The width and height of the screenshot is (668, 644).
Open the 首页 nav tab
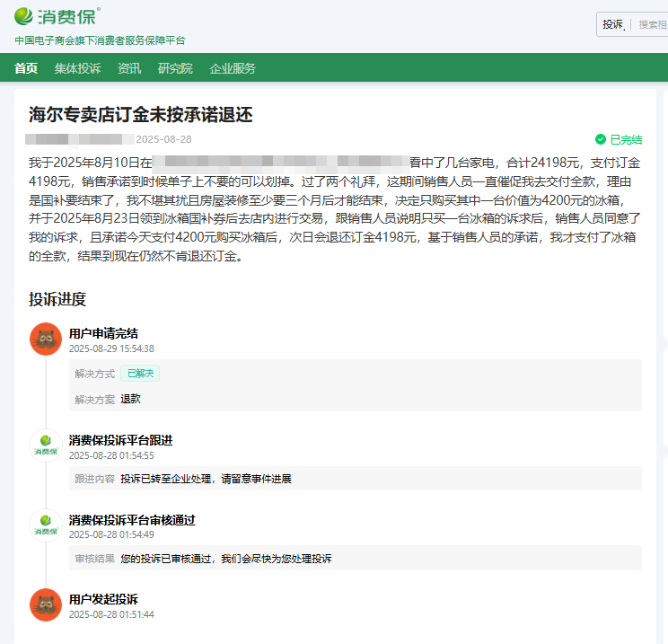(26, 68)
